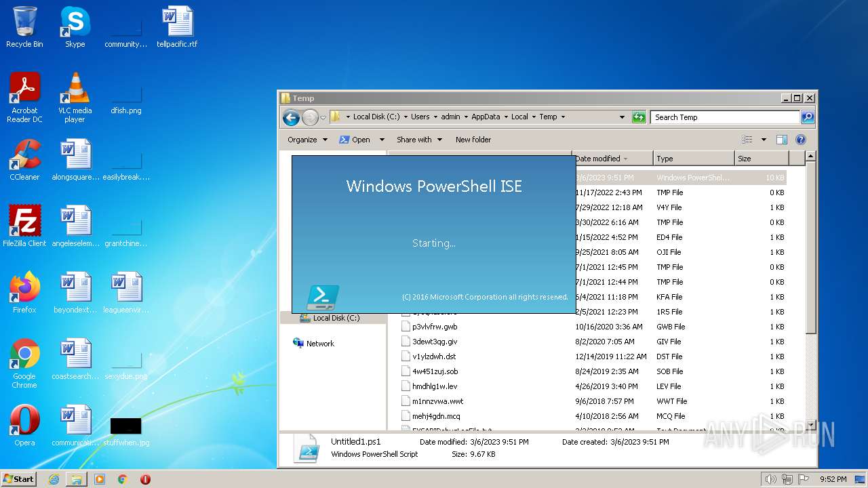Click the Local Disk (C:) breadcrumb
The height and width of the screenshot is (488, 868).
pos(376,117)
